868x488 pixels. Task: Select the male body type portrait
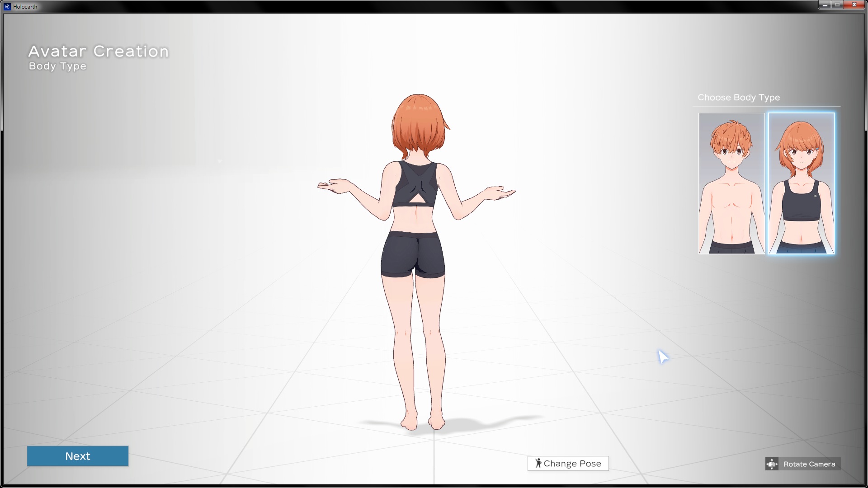click(x=731, y=183)
